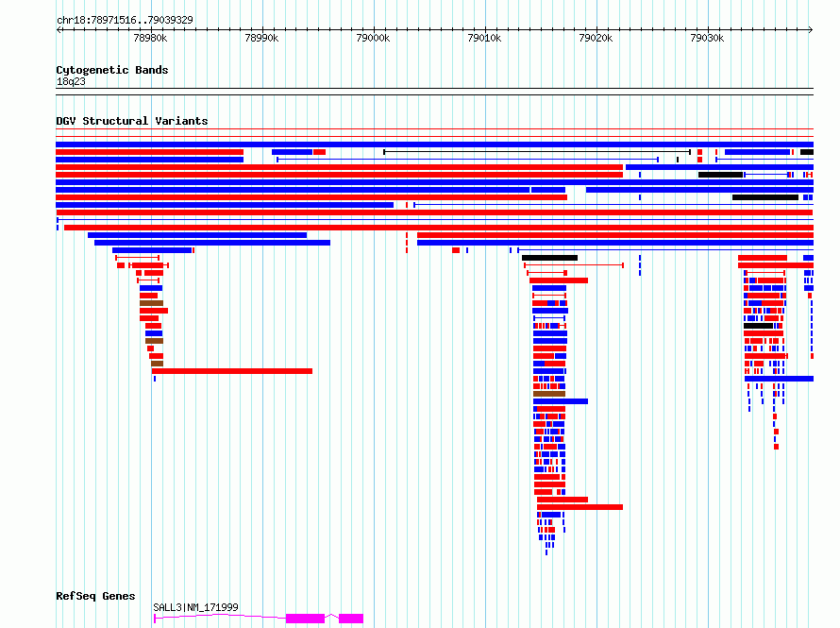This screenshot has width=840, height=628.
Task: Click the topmost full-width blue variant bar
Action: coord(434,144)
